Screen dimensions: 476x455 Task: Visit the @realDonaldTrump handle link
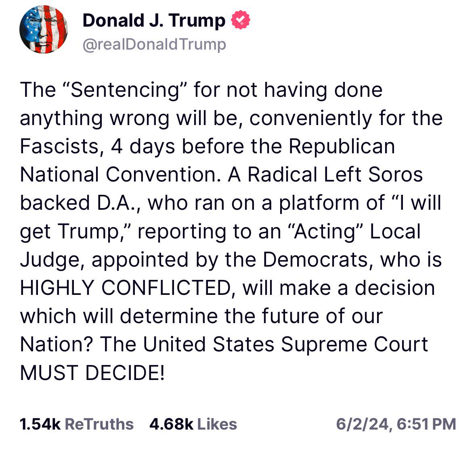click(154, 44)
